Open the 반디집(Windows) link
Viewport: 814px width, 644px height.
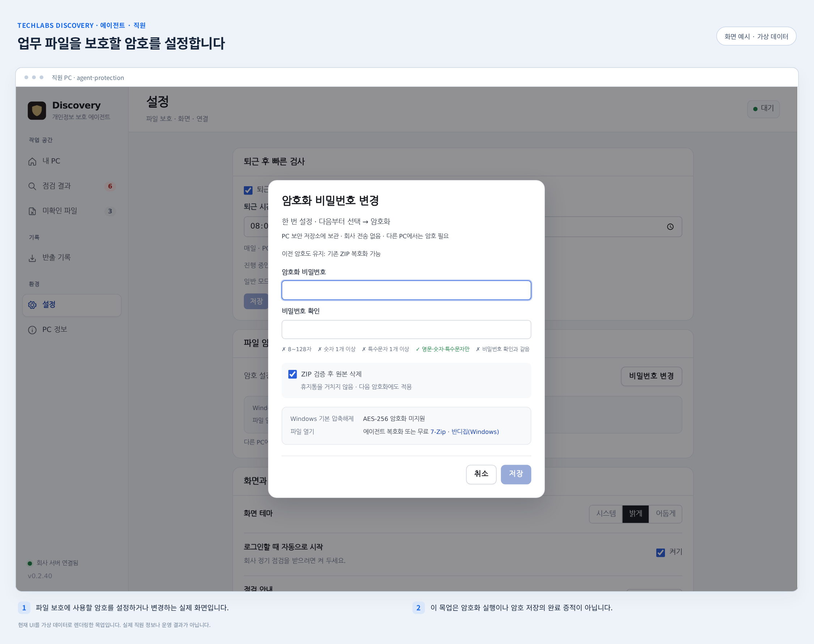pos(475,432)
